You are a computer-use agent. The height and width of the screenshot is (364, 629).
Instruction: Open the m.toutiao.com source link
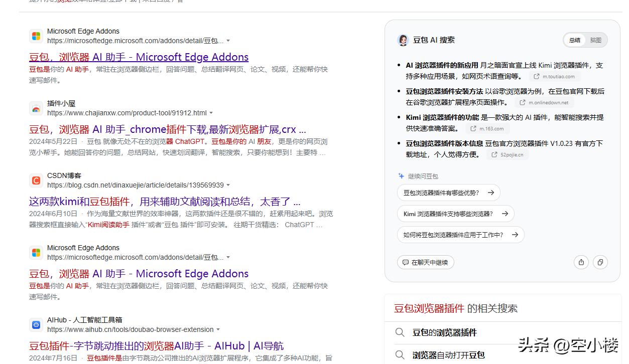[x=555, y=77]
